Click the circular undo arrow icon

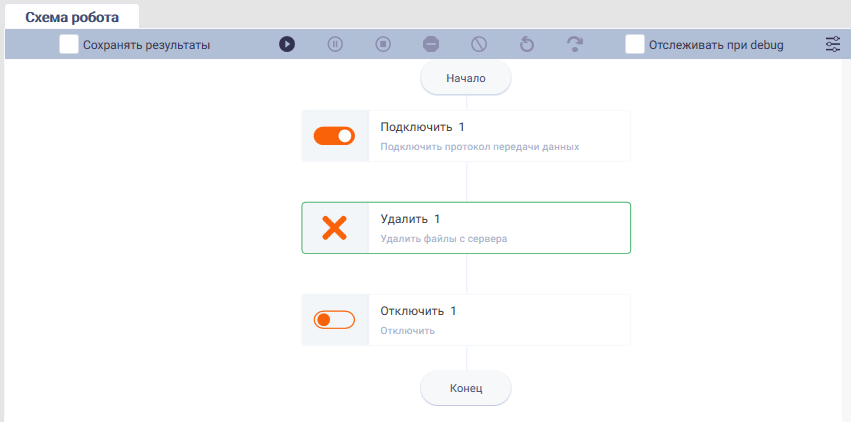527,44
